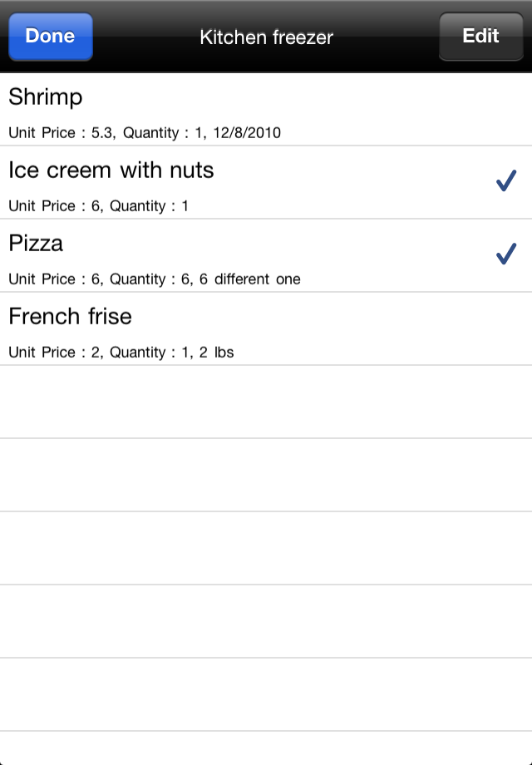Uncheck the Pizza item checkmark
Screen dimensions: 532x765
[506, 254]
